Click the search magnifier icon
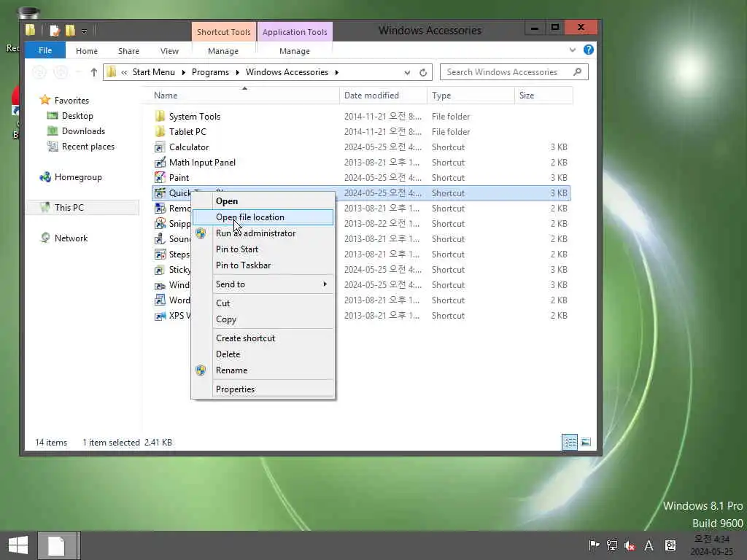 pos(578,72)
